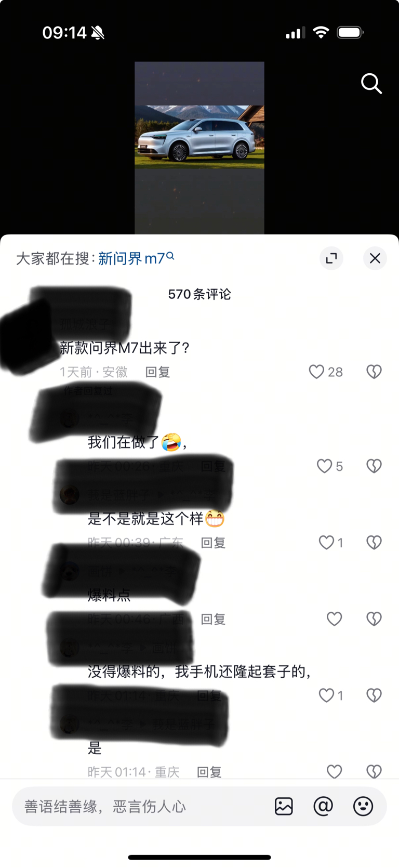This screenshot has height=868, width=399.
Task: Expand the comments panel to full screen
Action: click(x=331, y=258)
